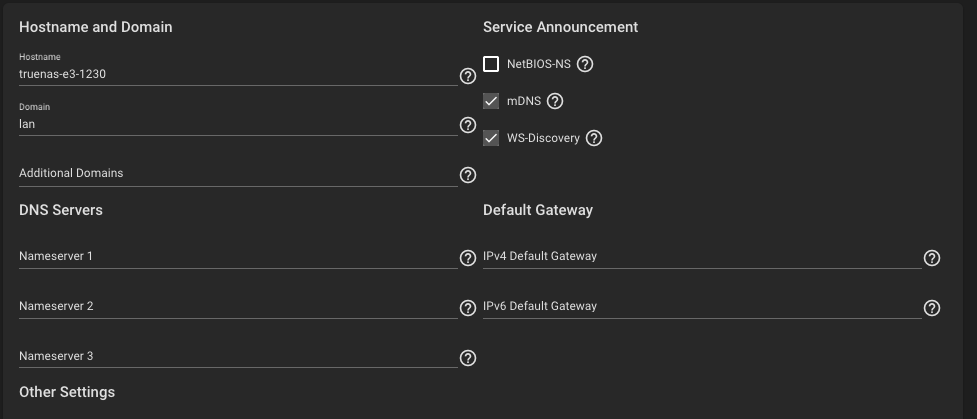Click into the Nameserver 1 field
Image resolution: width=977 pixels, height=419 pixels.
pos(238,257)
